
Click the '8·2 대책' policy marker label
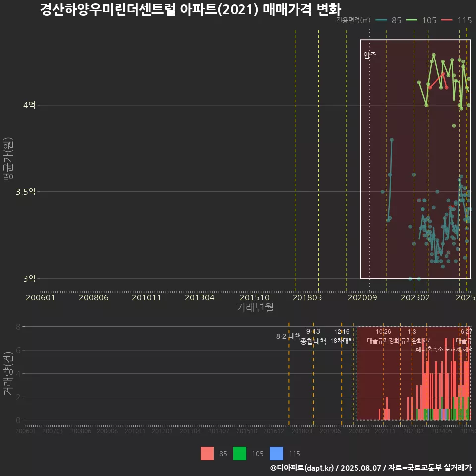coord(289,336)
